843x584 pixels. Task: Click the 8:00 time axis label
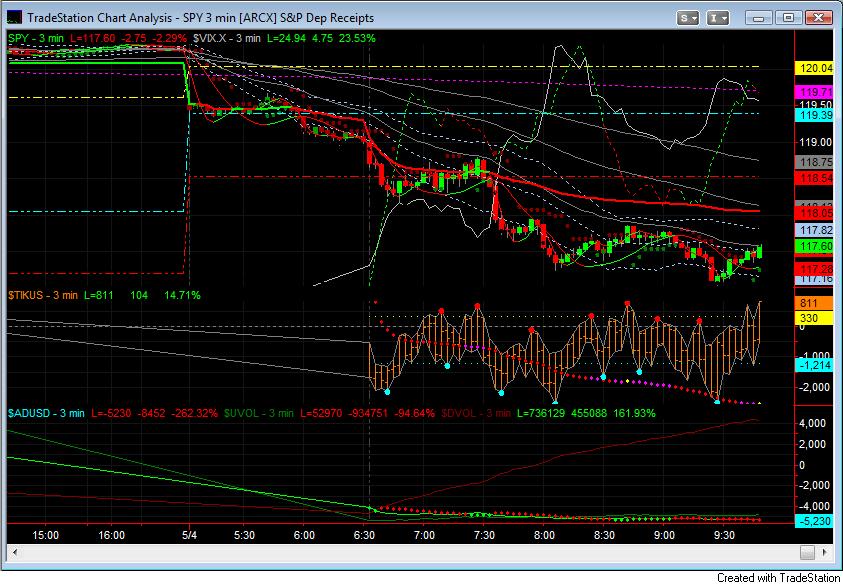pyautogui.click(x=545, y=535)
